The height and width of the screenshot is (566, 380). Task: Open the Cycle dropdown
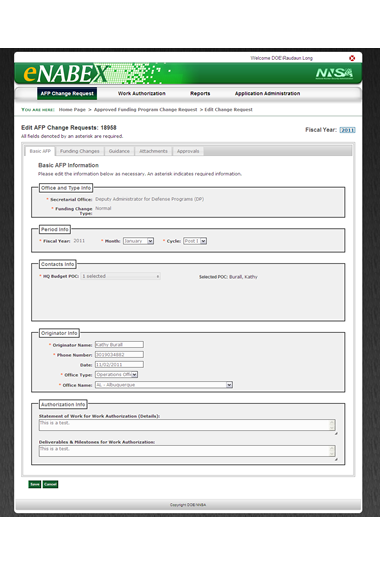[x=195, y=241]
